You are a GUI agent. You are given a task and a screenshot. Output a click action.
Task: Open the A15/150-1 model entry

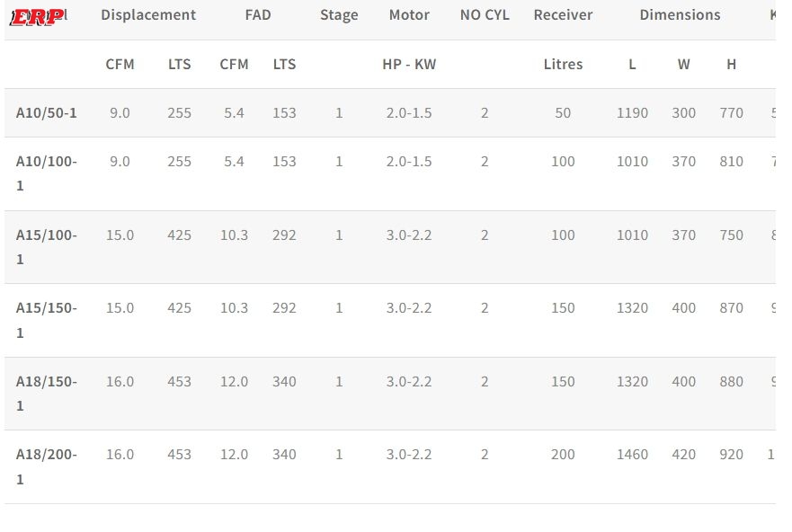point(47,320)
